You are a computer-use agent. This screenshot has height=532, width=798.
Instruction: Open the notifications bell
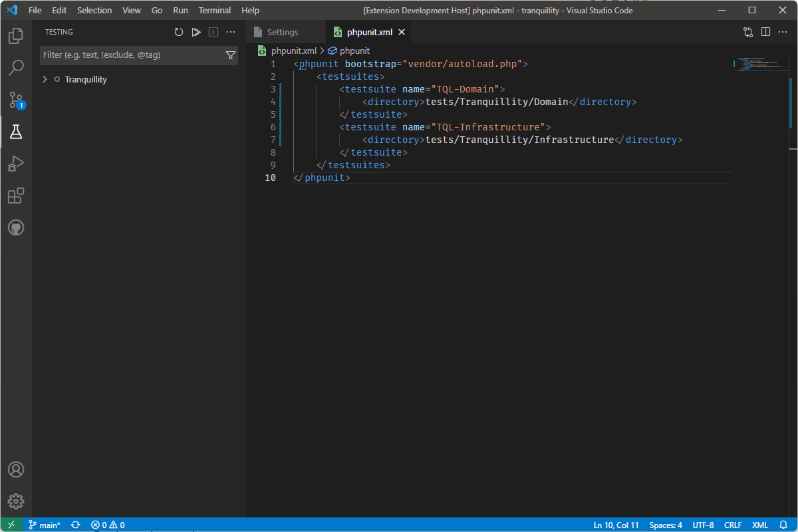coord(783,525)
